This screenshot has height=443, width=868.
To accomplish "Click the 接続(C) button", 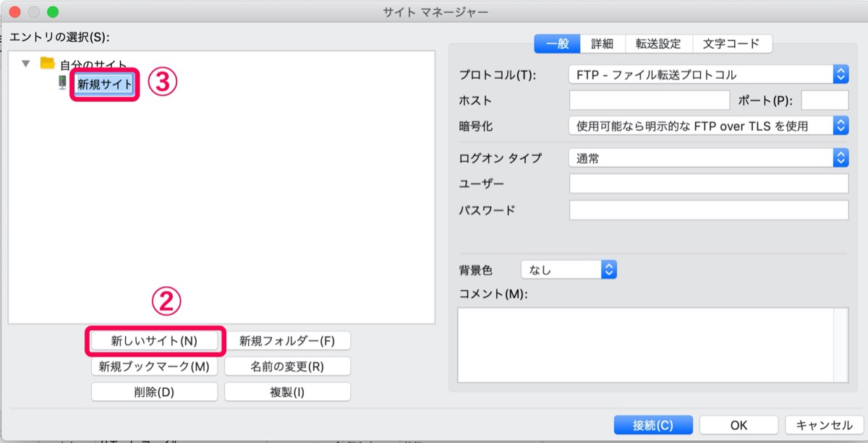I will tap(653, 425).
